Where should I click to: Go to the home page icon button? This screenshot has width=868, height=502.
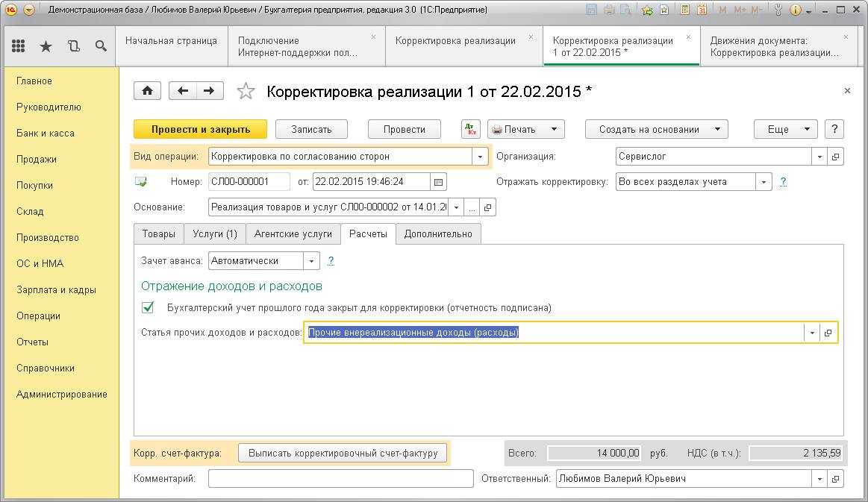(147, 91)
